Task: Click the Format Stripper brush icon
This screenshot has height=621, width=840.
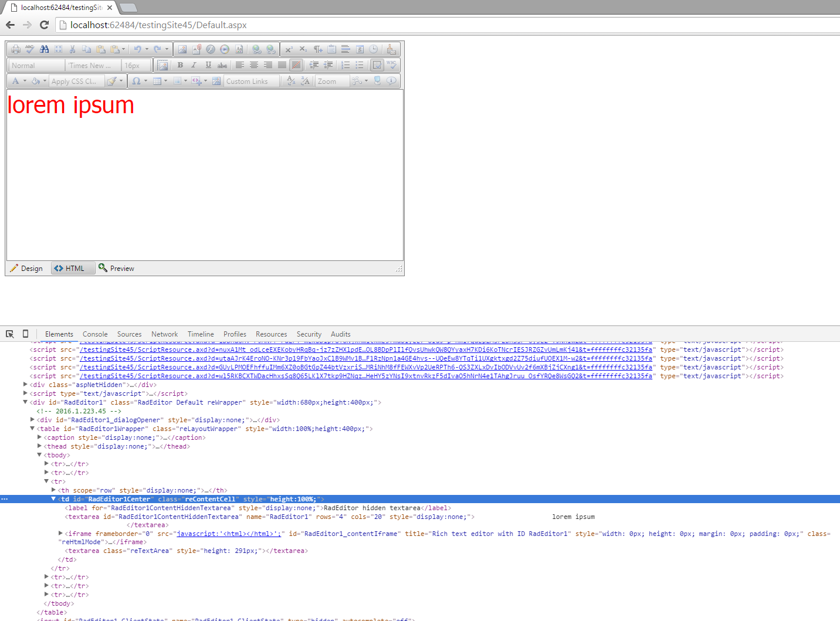Action: coord(391,49)
